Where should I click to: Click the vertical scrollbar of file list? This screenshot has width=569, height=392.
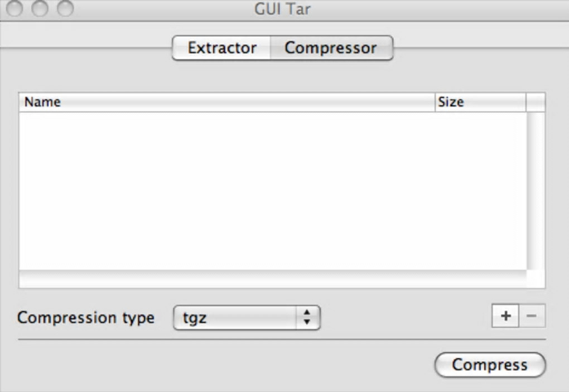tap(536, 191)
